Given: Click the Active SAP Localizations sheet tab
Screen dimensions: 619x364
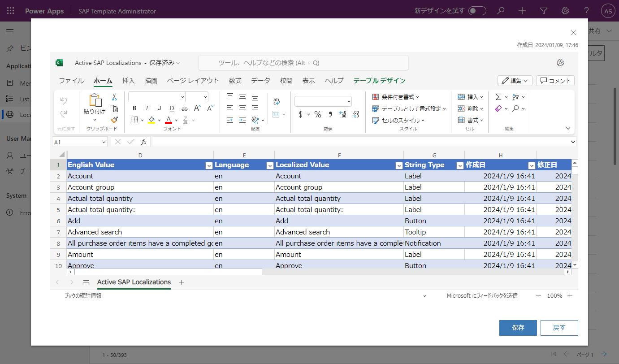Looking at the screenshot, I should pos(134,282).
